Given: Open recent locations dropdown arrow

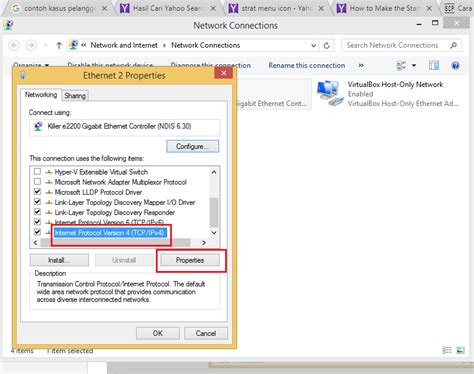Looking at the screenshot, I should tap(45, 45).
